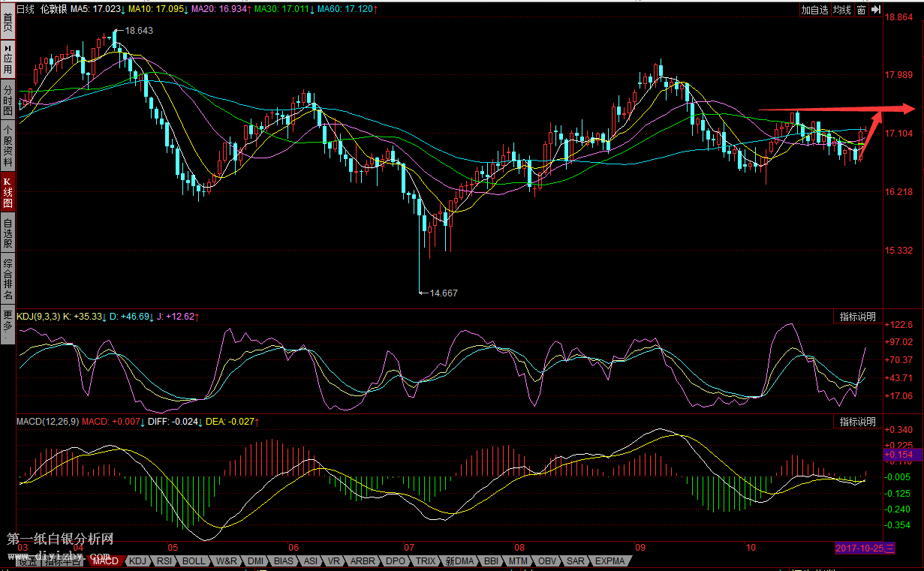The image size is (924, 571).
Task: Select the BOLL indicator tab
Action: click(194, 560)
